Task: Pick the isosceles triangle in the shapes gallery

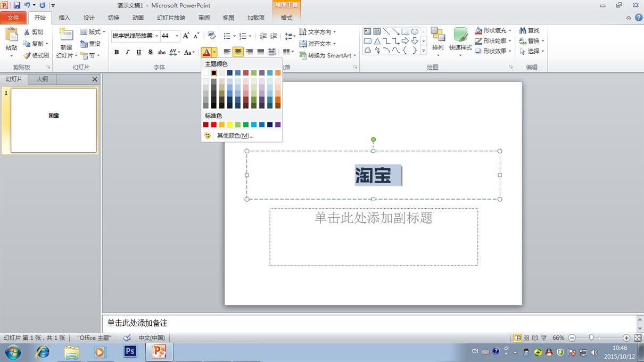Action: point(377,41)
